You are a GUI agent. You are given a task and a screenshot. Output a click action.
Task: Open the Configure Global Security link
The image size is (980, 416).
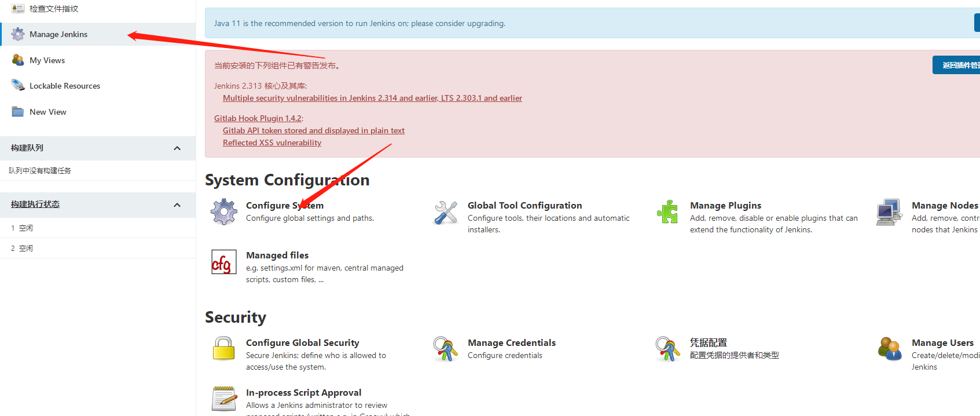303,342
